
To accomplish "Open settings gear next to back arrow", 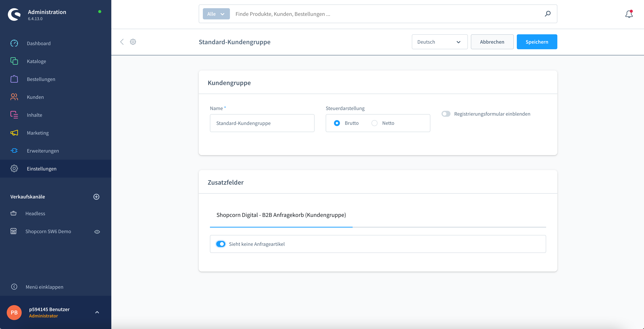I will (133, 42).
